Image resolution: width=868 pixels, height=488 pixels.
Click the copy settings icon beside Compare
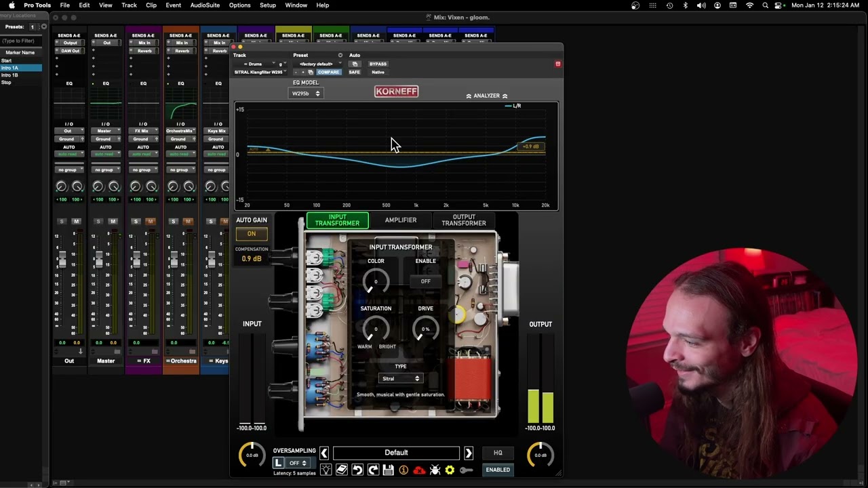point(311,72)
